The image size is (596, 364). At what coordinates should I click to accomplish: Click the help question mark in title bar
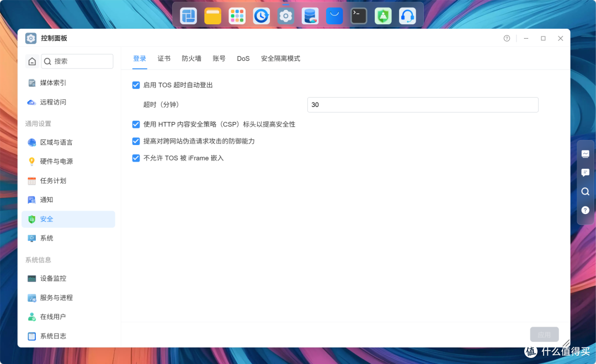(x=507, y=39)
